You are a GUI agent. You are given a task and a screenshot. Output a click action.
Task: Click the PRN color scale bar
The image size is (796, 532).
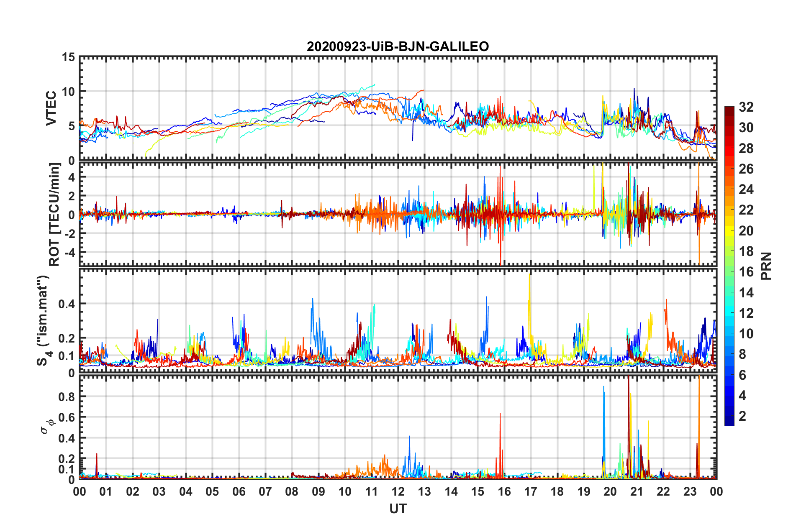coord(729,266)
